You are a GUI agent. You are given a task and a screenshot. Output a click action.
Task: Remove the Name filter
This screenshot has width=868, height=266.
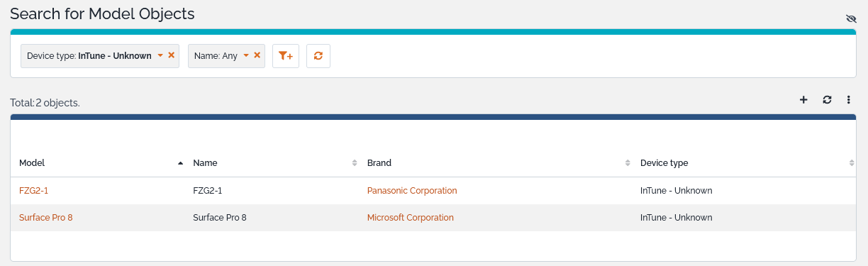[257, 55]
